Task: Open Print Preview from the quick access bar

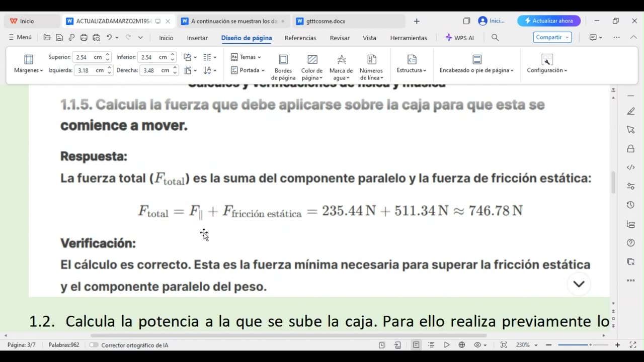Action: coord(96,38)
